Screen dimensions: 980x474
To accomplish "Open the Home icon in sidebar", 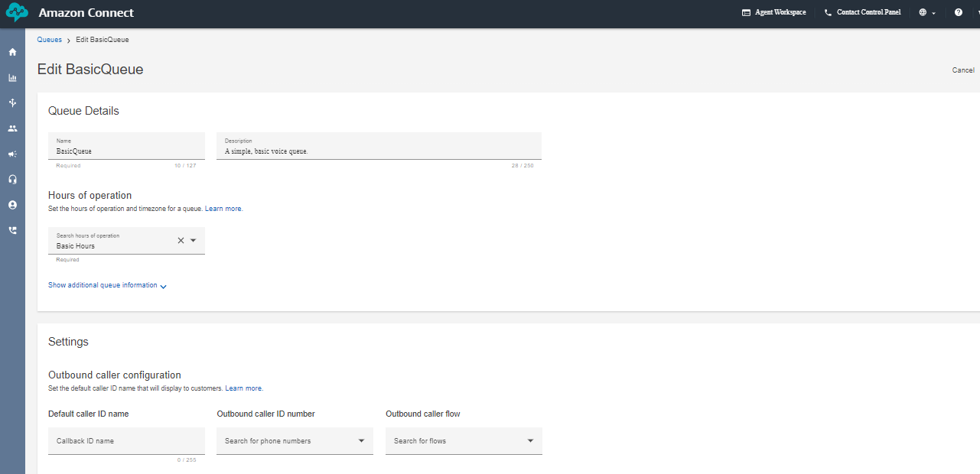I will click(x=12, y=52).
